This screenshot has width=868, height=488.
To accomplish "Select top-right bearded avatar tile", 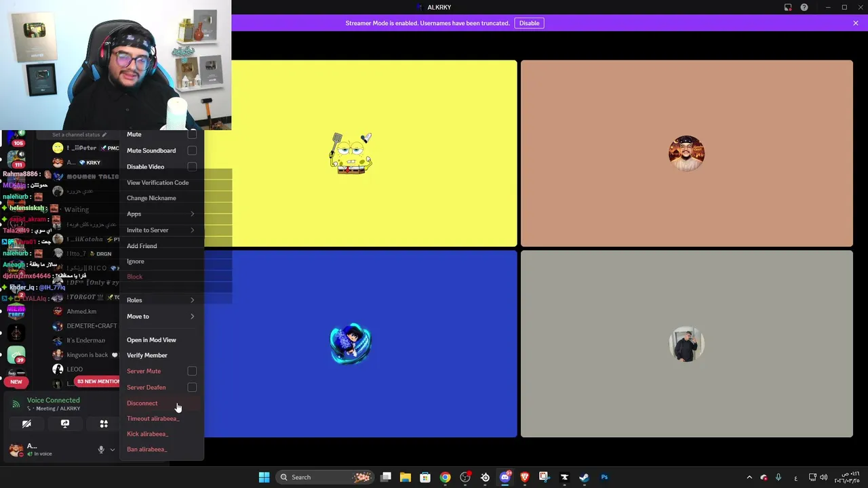I will [x=686, y=153].
